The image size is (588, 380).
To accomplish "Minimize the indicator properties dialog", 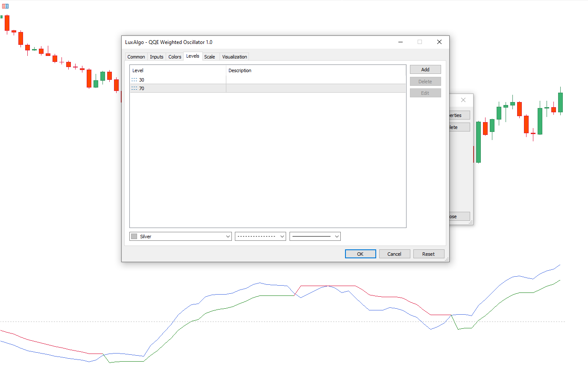I will (401, 42).
